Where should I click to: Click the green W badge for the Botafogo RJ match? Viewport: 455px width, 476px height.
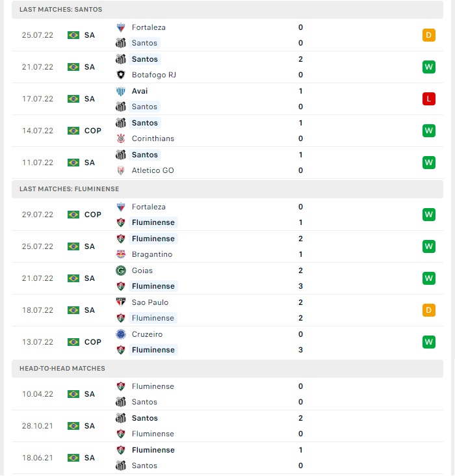click(428, 67)
